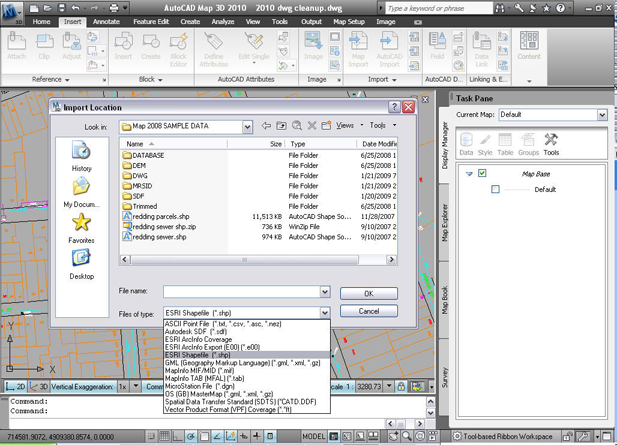
Task: Click the Adjust icon in Reference panel
Action: point(72,46)
